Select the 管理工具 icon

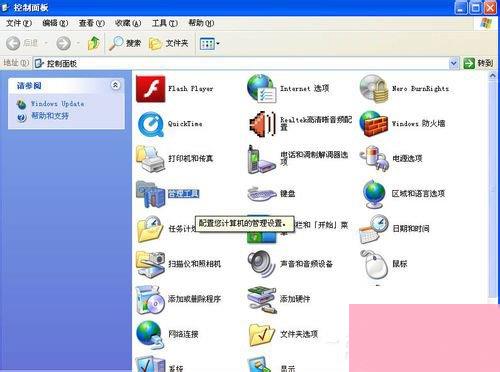pos(151,194)
